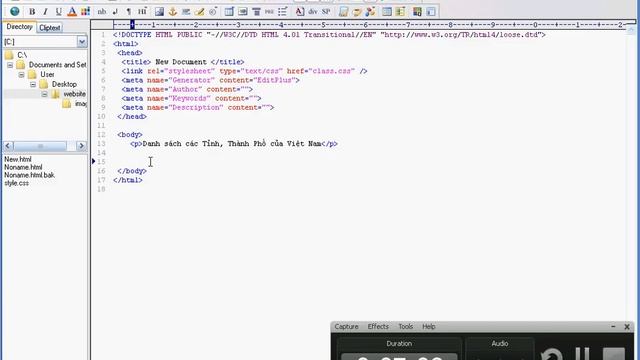Click the form note icon
Screen dimensions: 640x360
tap(343, 12)
